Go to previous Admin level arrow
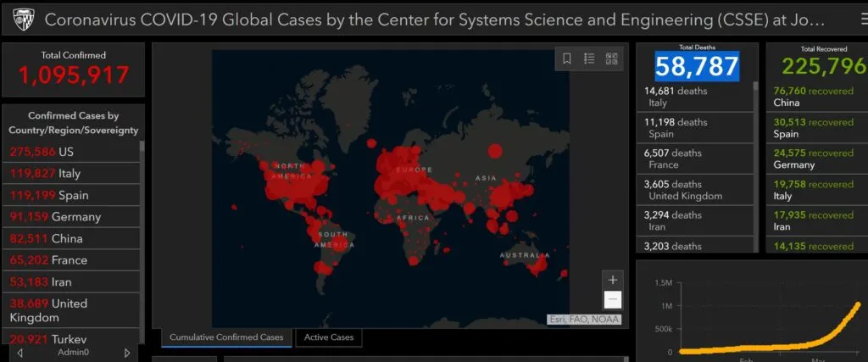 (20, 353)
